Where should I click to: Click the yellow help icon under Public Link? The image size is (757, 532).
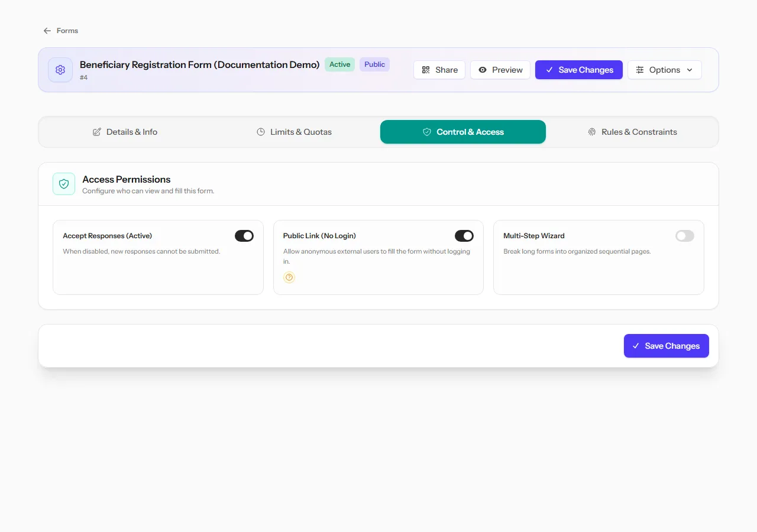289,277
